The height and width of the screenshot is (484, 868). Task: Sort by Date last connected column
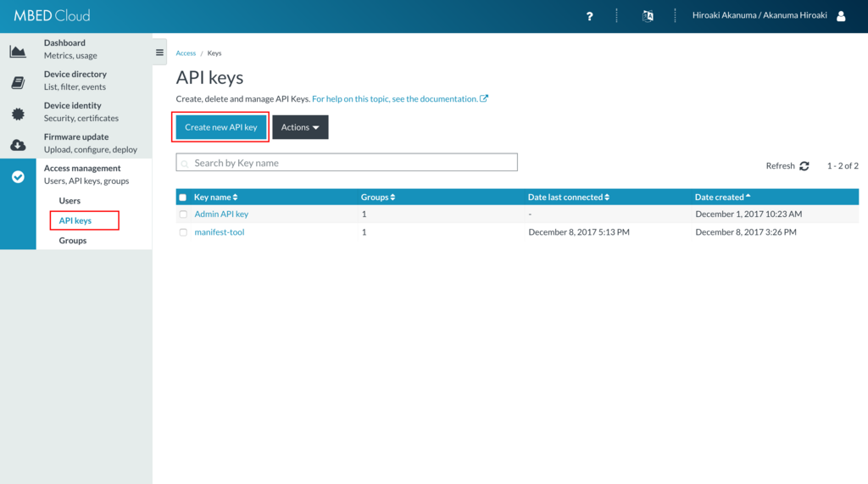pyautogui.click(x=569, y=197)
